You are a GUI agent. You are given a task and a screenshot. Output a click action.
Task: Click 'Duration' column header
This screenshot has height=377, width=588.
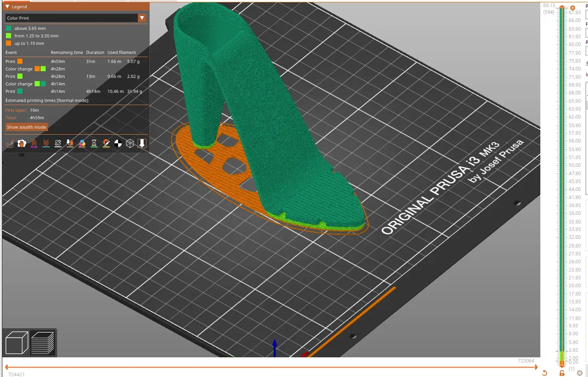pos(95,52)
